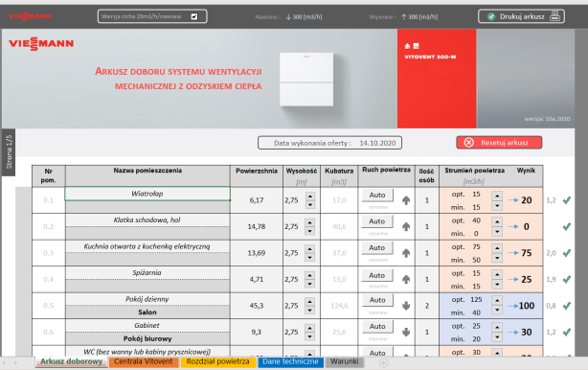Screen dimensions: 588x370
Task: Click blue result arrow in Kuchnia row
Action: point(512,253)
